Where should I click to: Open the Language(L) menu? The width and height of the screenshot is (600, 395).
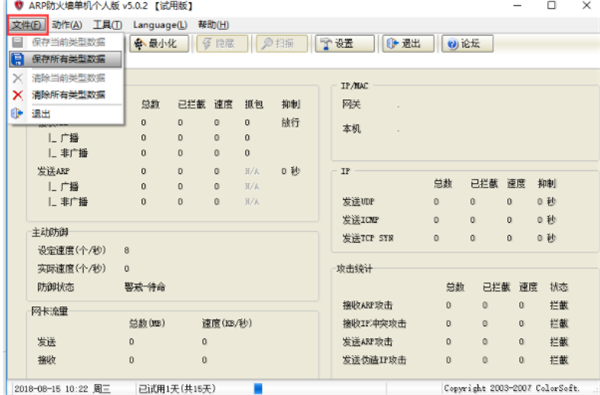(x=160, y=25)
